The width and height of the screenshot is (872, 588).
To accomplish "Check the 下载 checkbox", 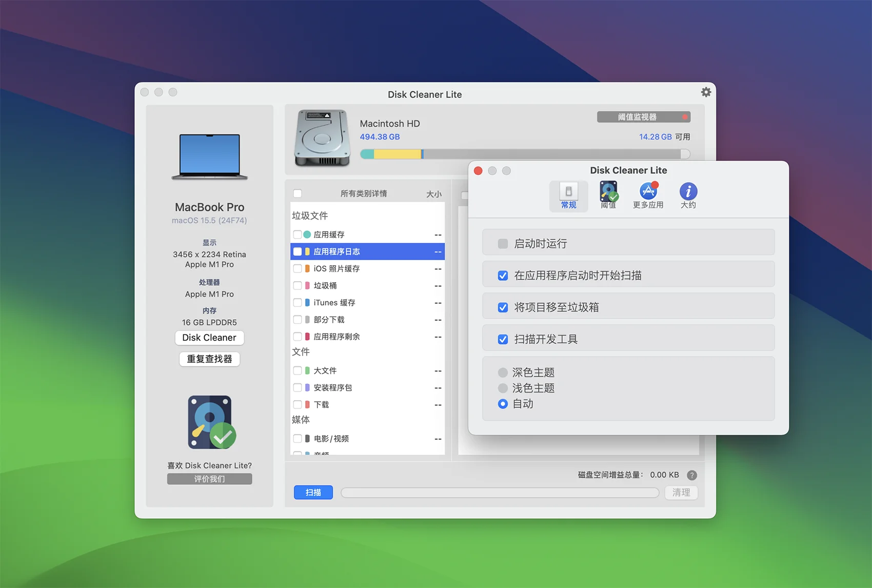I will tap(298, 404).
